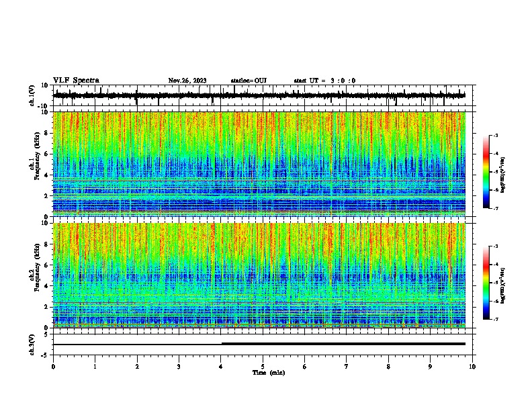Viewport: 532px width, 411px height.
Task: Click the date text "Nov.26, 2023"
Action: [187, 81]
